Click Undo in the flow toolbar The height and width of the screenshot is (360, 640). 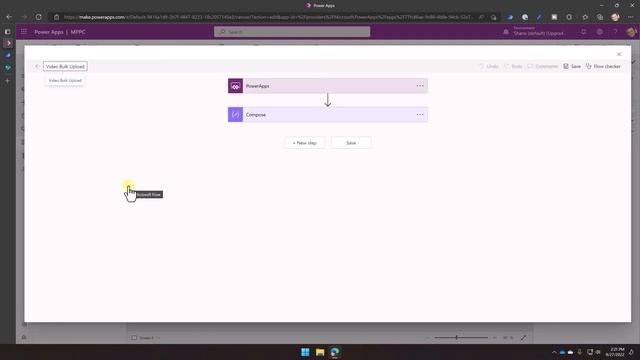(x=489, y=66)
